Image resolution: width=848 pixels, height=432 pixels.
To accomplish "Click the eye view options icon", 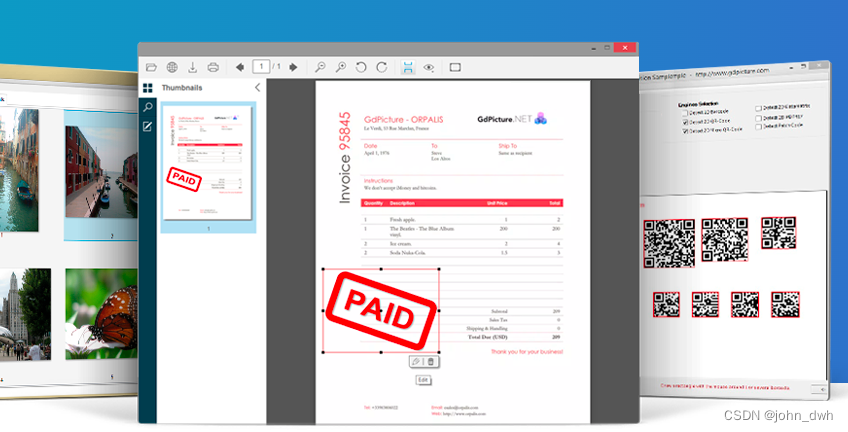I will click(429, 67).
